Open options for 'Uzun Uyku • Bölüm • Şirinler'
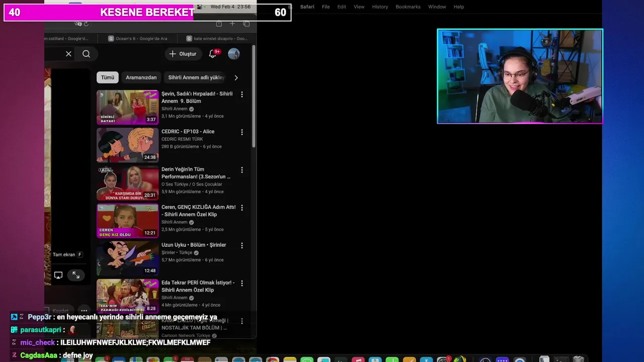 pyautogui.click(x=242, y=245)
